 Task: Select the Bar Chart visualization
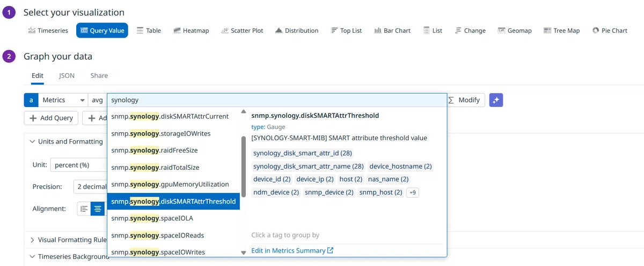[x=392, y=31]
